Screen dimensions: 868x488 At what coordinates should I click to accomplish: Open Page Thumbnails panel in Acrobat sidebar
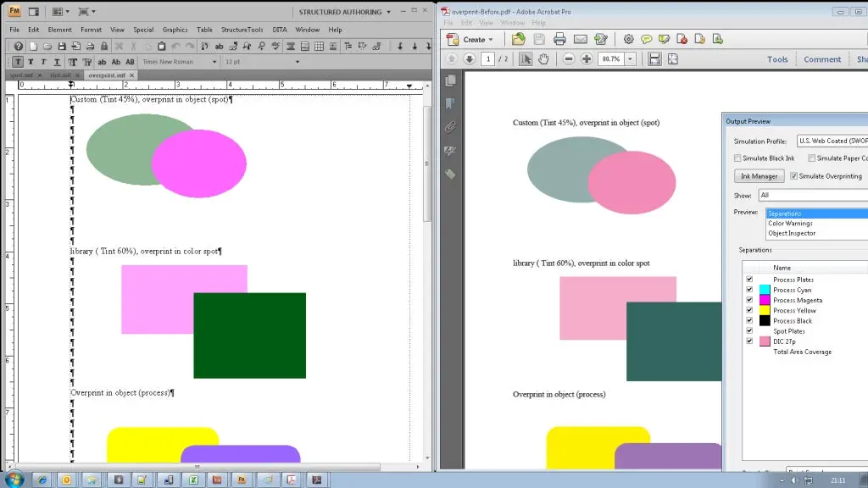[x=451, y=80]
